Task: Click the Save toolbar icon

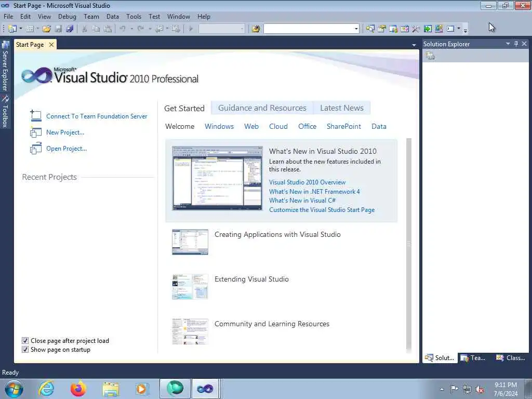Action: click(58, 29)
